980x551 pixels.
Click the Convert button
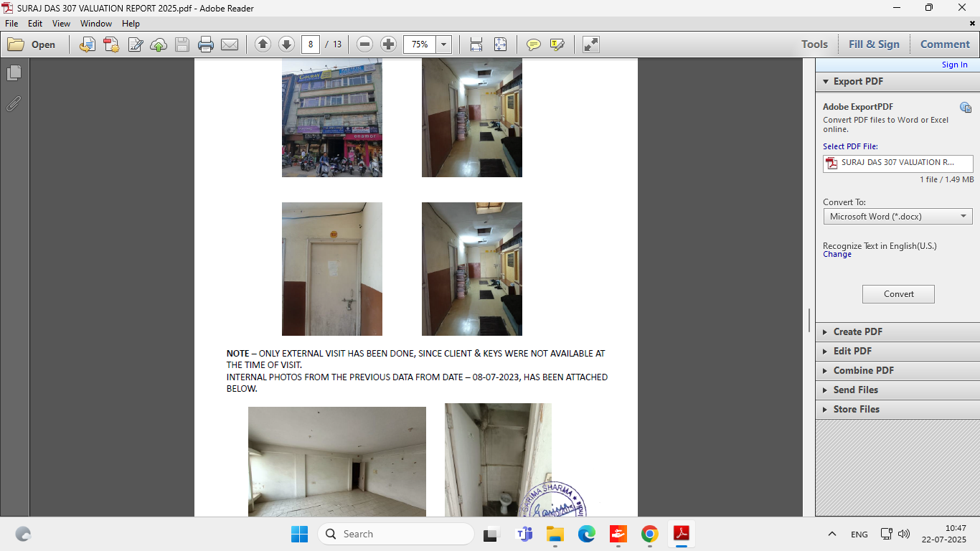pyautogui.click(x=898, y=294)
